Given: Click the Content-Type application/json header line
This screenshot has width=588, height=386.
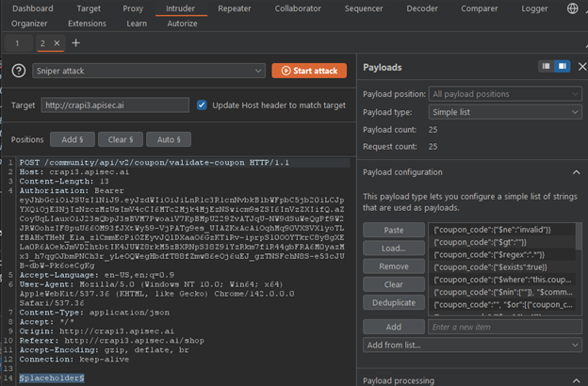Looking at the screenshot, I should 94,313.
